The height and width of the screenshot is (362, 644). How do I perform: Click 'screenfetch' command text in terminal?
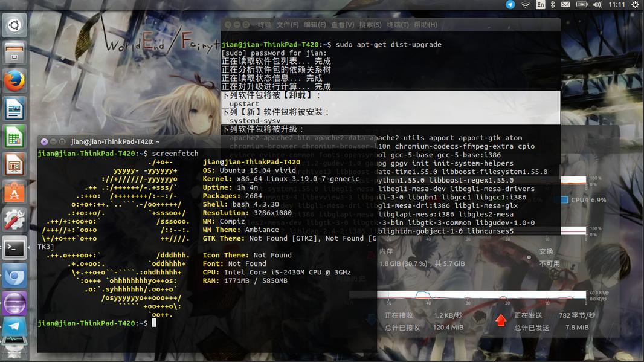pos(175,154)
